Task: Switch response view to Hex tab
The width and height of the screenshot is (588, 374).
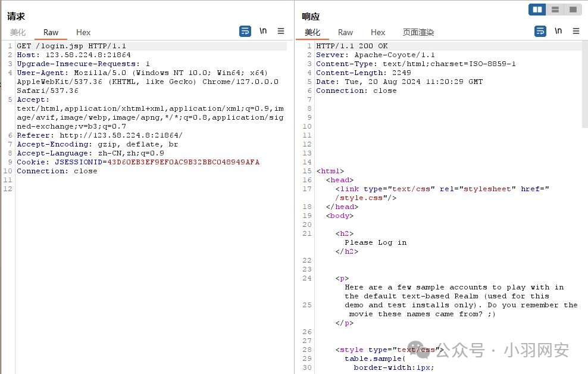Action: coord(378,33)
